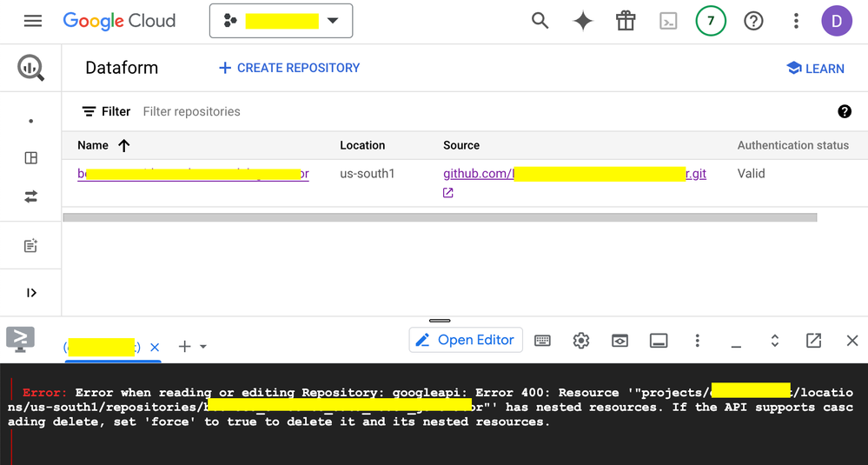Click the red Error: text in terminal
Viewport: 868px width, 465px height.
tap(44, 393)
